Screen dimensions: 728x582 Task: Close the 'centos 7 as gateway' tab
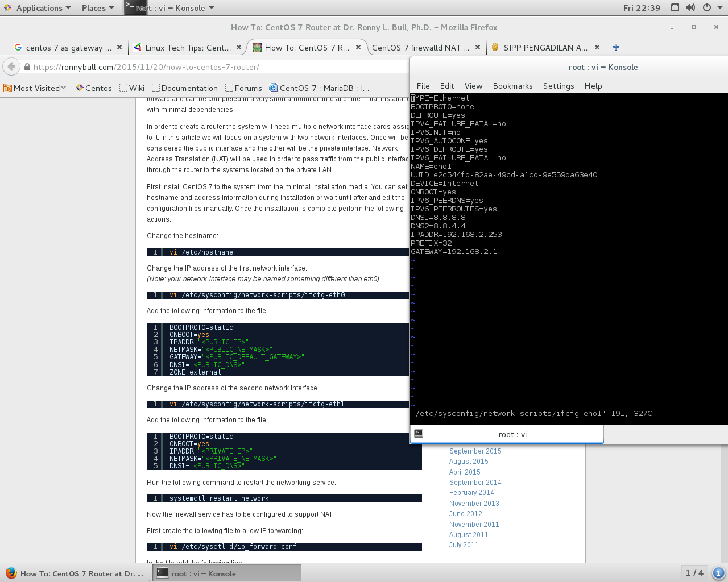(119, 47)
